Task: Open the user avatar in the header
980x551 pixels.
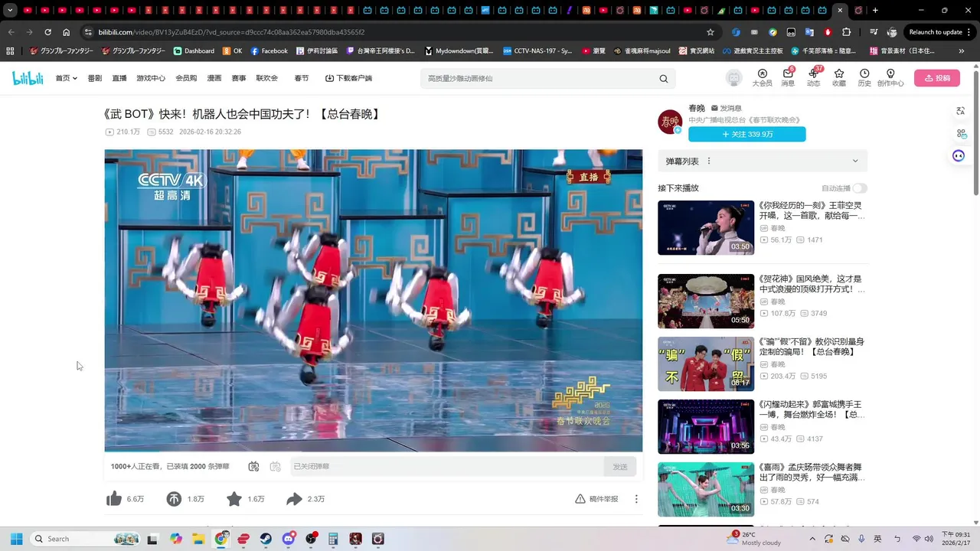Action: pyautogui.click(x=734, y=78)
